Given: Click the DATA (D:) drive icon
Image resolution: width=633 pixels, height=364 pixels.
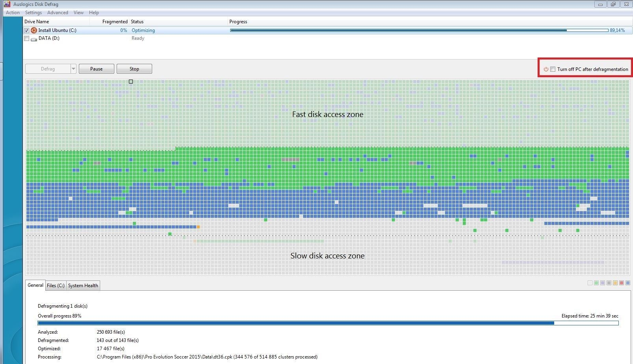Looking at the screenshot, I should pyautogui.click(x=34, y=38).
